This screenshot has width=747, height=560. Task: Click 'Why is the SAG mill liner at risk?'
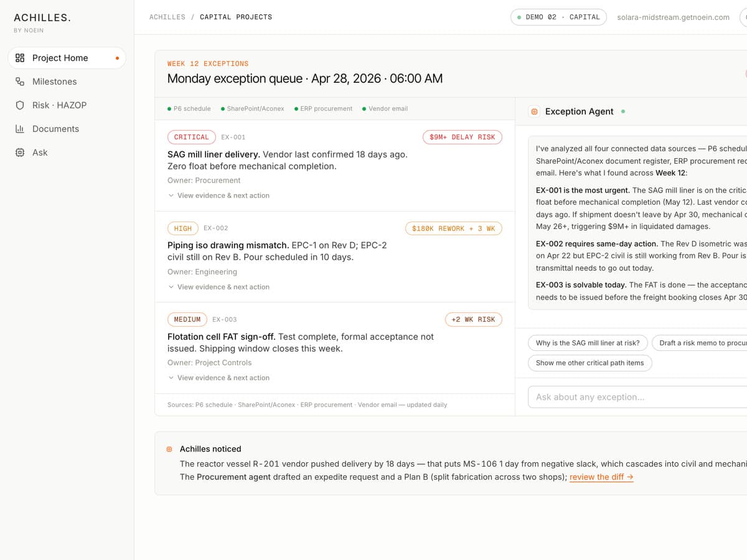click(x=588, y=343)
